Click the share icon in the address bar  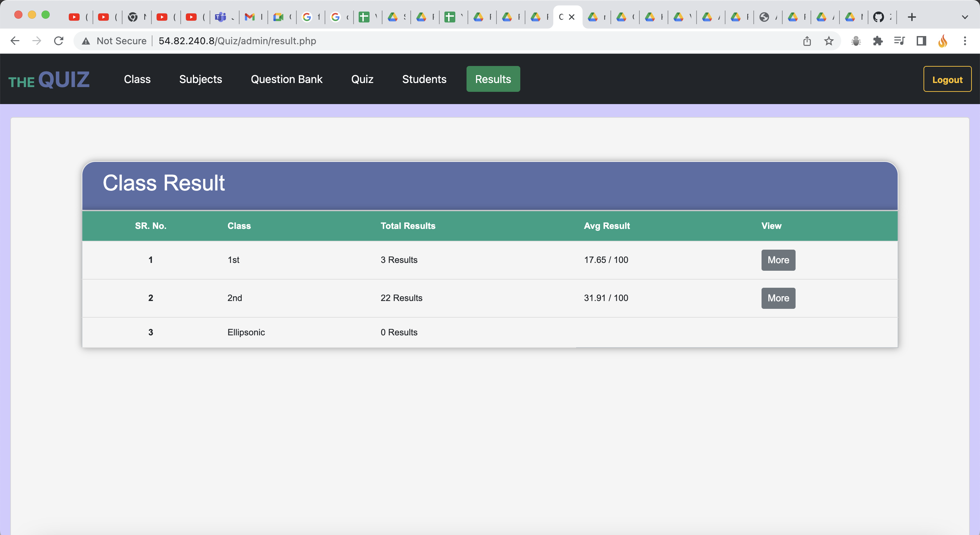pyautogui.click(x=806, y=41)
